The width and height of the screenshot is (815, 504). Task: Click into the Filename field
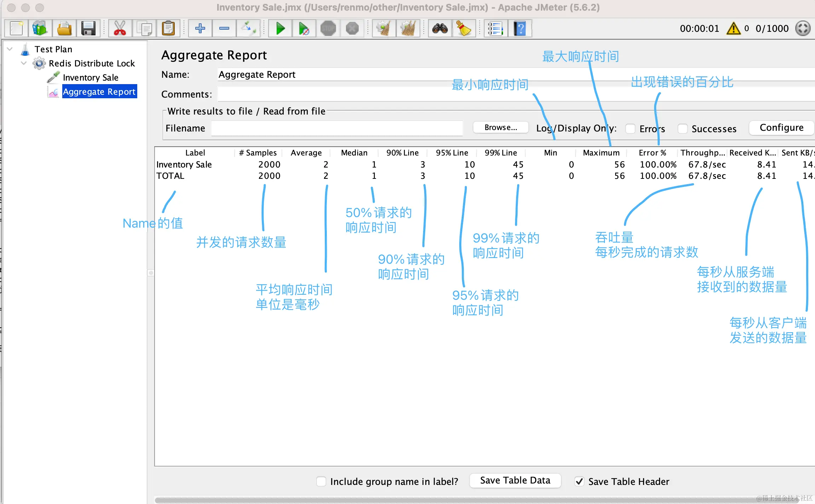[x=337, y=128]
